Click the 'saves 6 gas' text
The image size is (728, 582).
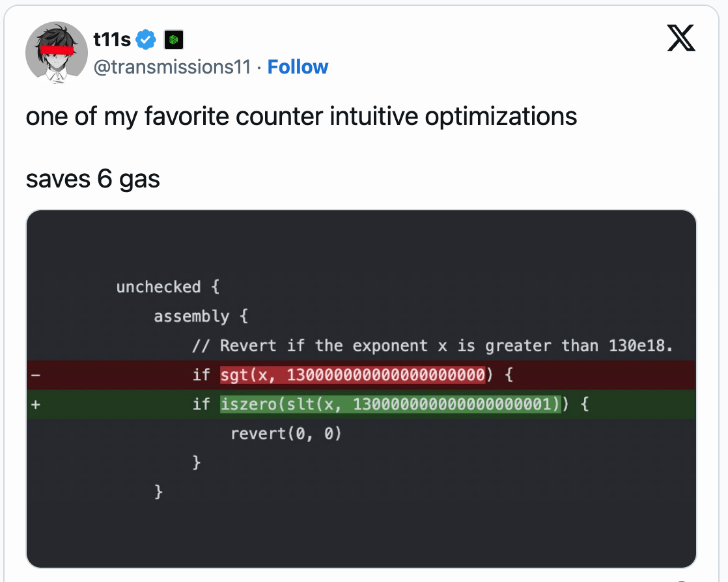93,179
